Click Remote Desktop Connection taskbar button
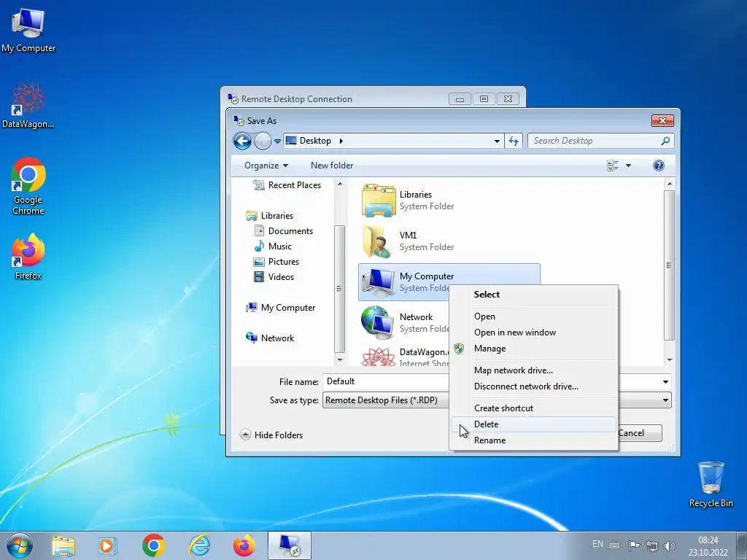The height and width of the screenshot is (560, 747). pos(290,545)
